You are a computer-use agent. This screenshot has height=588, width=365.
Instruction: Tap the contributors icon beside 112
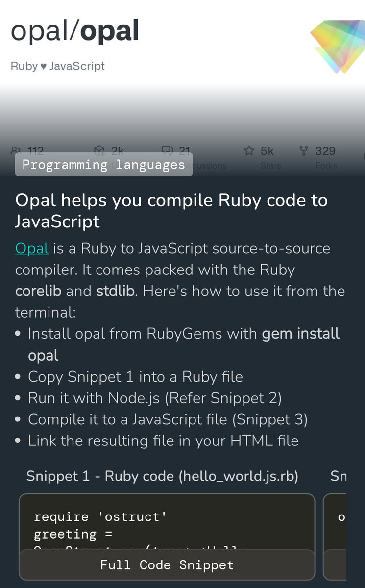pyautogui.click(x=17, y=151)
